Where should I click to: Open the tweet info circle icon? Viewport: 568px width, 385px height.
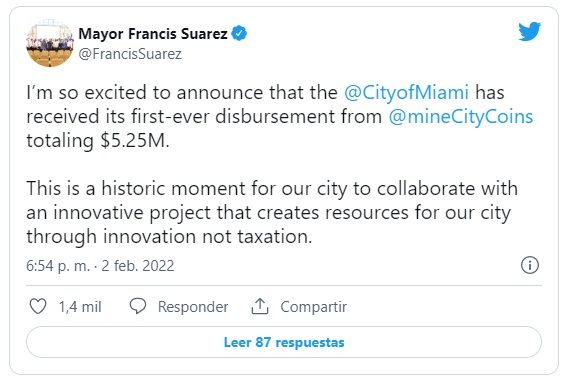click(530, 265)
